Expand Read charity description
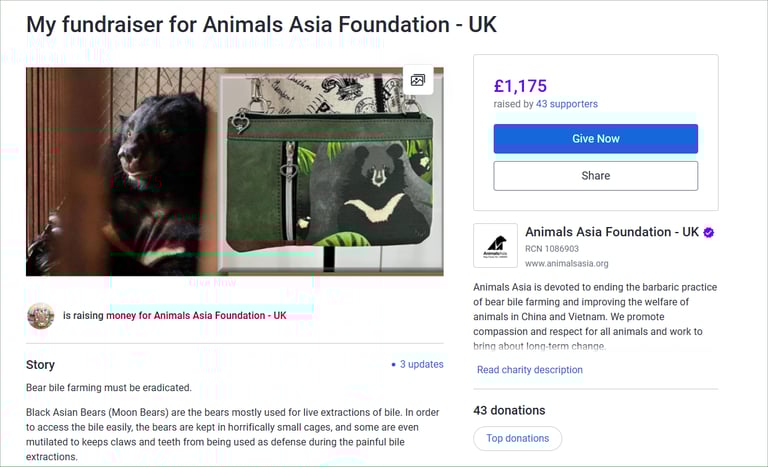Image resolution: width=768 pixels, height=467 pixels. 529,370
